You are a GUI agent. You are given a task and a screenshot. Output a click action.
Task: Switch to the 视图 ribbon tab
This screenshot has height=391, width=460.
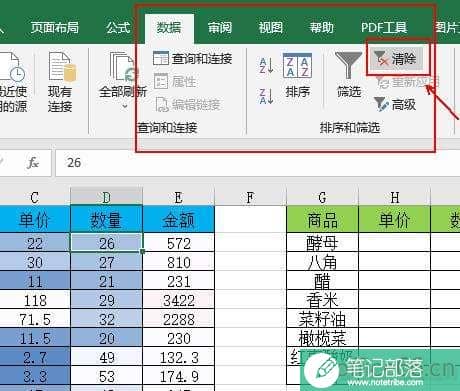click(271, 28)
